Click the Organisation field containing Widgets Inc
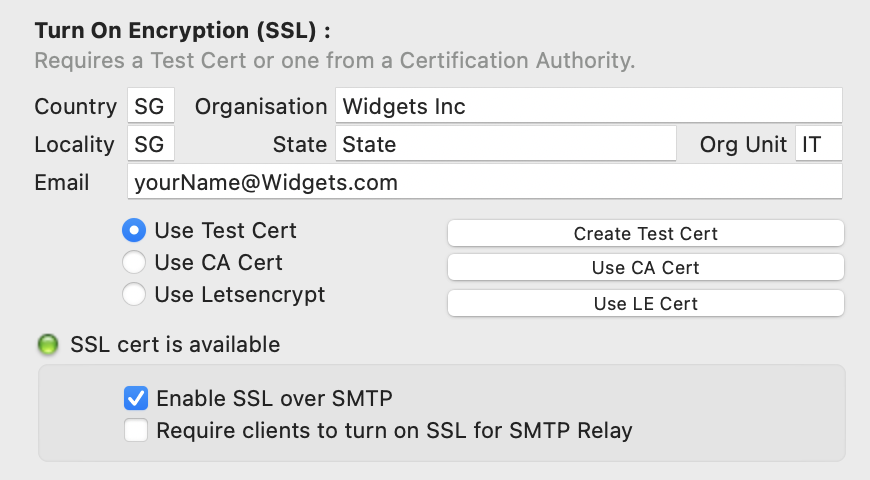This screenshot has width=870, height=480. coord(588,106)
